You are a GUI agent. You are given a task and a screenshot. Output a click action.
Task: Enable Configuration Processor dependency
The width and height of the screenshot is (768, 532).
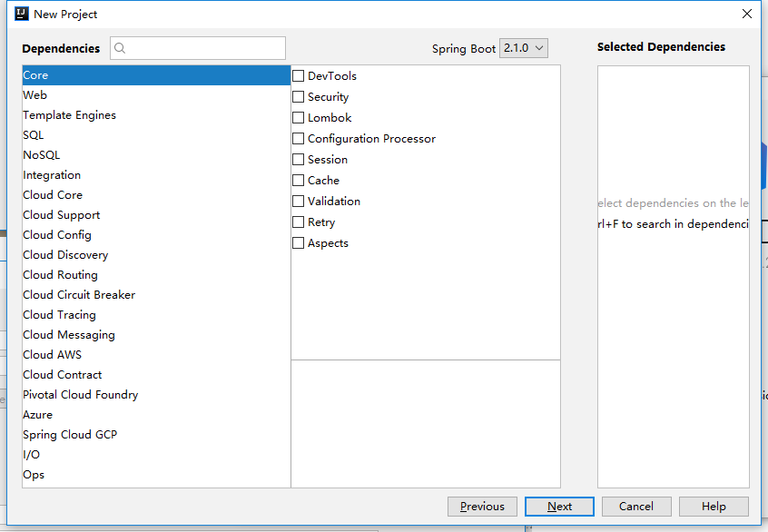[298, 139]
